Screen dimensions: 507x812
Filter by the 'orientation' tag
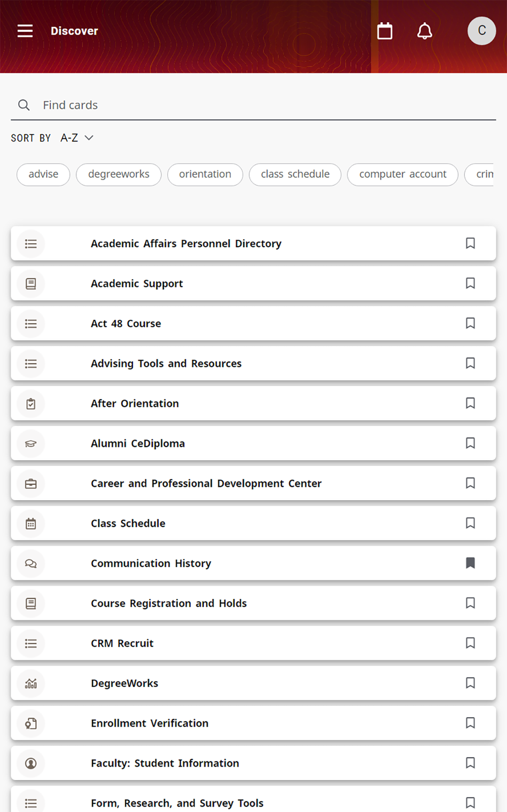205,174
